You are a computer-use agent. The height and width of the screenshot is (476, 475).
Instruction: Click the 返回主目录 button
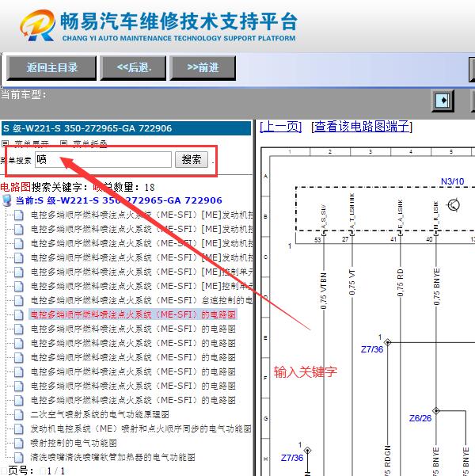click(51, 67)
